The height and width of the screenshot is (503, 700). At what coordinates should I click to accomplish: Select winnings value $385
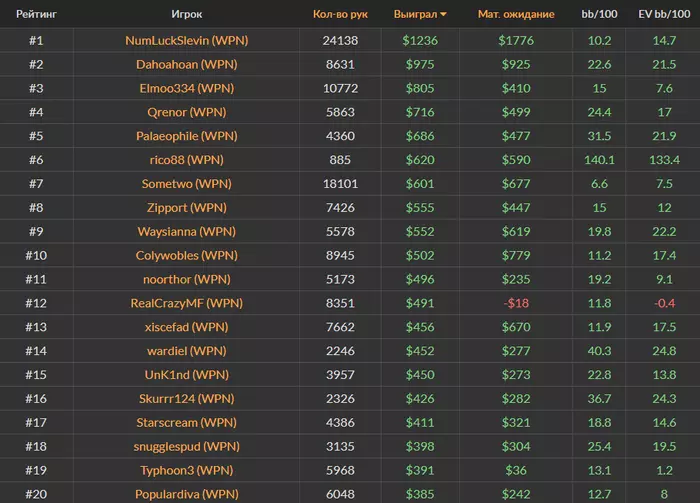coord(420,494)
